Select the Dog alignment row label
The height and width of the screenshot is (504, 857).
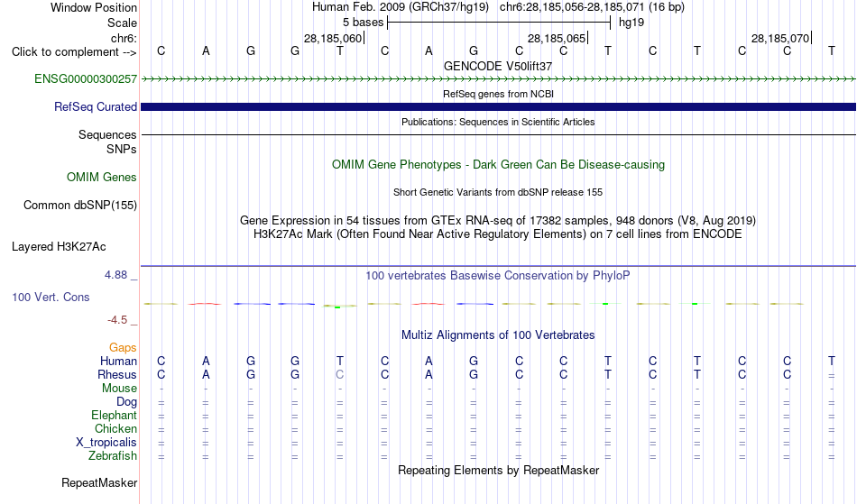[126, 402]
